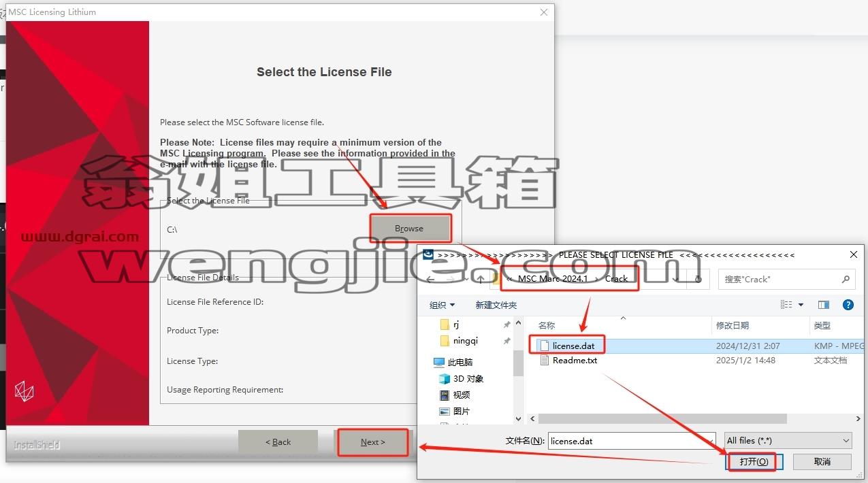Open the view layout options icon

786,305
